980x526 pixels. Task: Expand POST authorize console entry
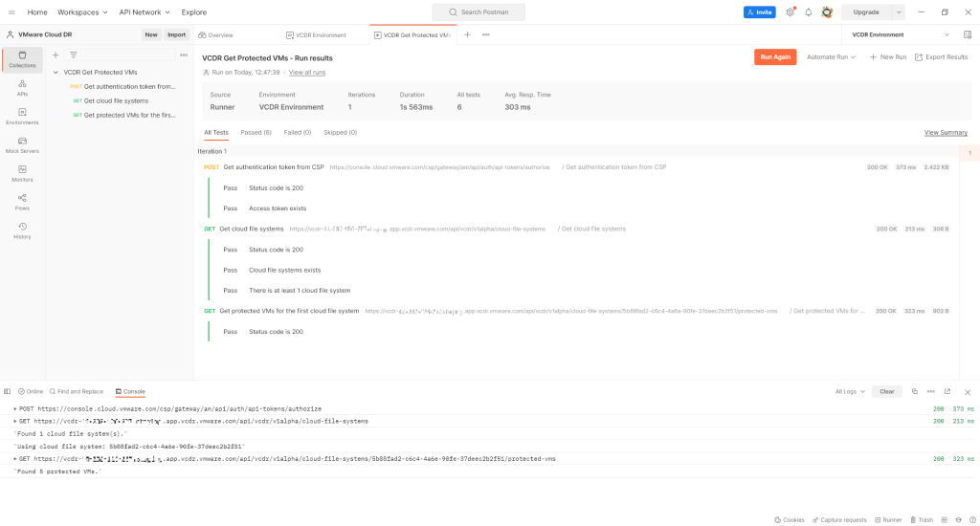click(15, 409)
